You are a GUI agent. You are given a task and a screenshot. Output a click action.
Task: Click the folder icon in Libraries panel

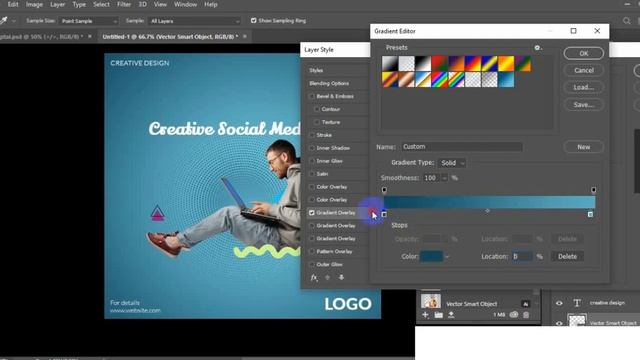pos(438,315)
